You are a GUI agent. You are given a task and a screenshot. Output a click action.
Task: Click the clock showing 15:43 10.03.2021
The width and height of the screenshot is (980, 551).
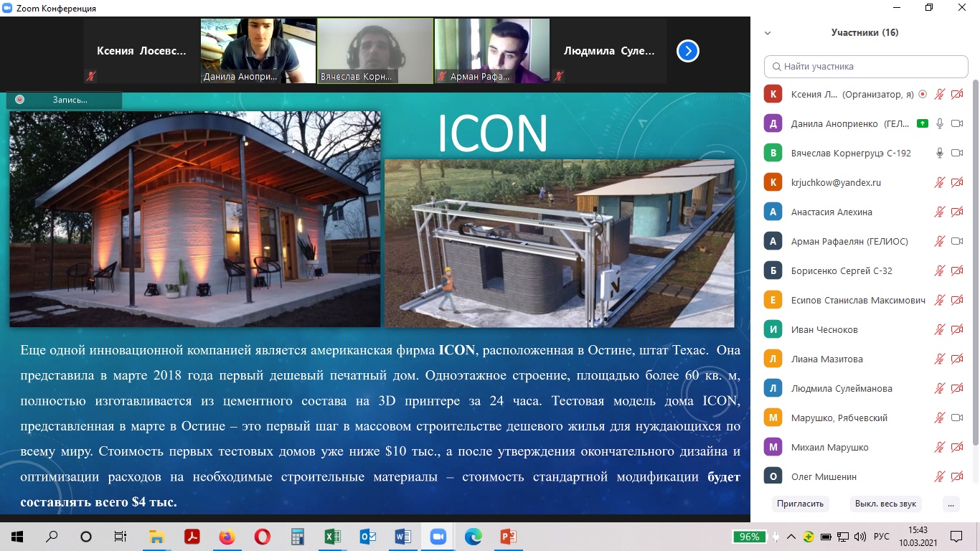coord(918,537)
